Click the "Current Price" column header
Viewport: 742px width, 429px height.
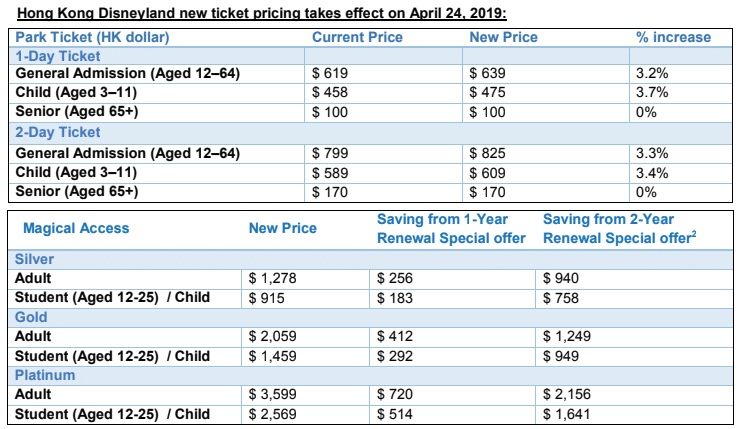(x=357, y=37)
